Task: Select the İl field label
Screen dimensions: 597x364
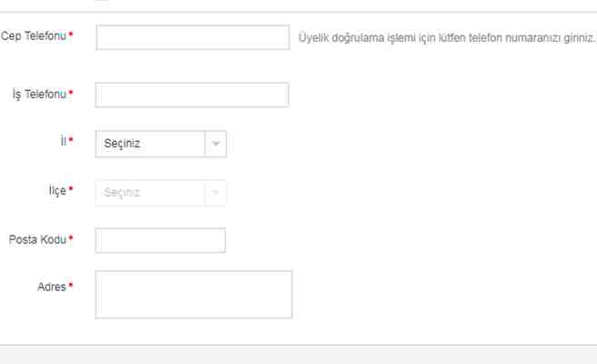Action: (x=63, y=142)
